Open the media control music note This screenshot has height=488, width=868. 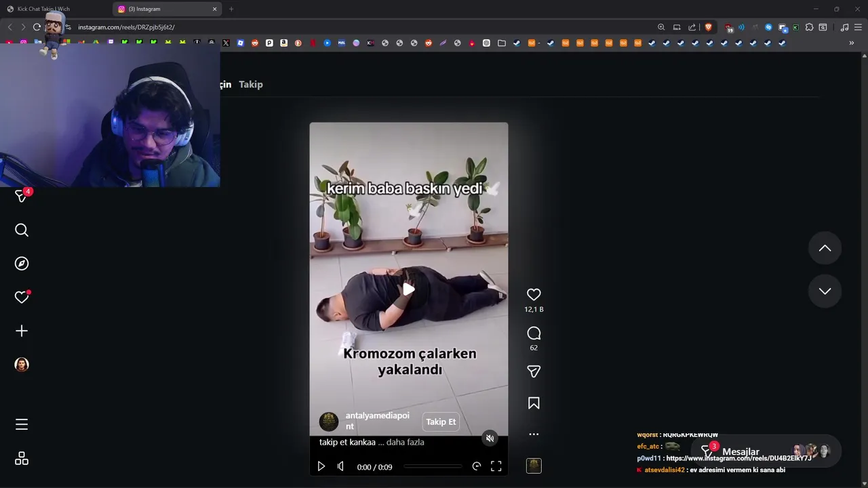[844, 27]
